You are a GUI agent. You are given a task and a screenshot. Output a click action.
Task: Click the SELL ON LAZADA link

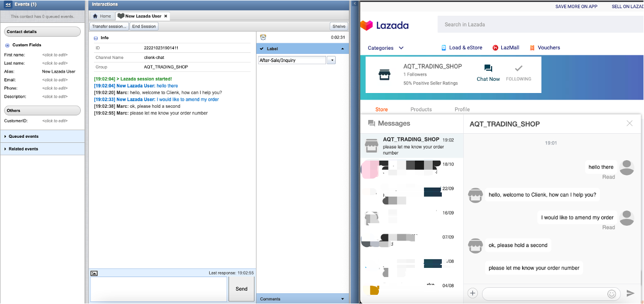coord(627,7)
